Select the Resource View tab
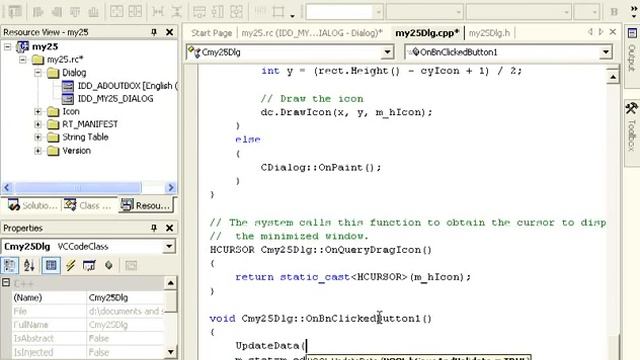Image resolution: width=640 pixels, height=360 pixels. (146, 205)
